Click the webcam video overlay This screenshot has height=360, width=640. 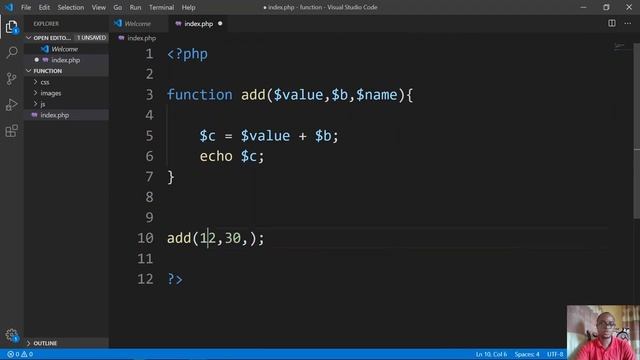pyautogui.click(x=603, y=332)
